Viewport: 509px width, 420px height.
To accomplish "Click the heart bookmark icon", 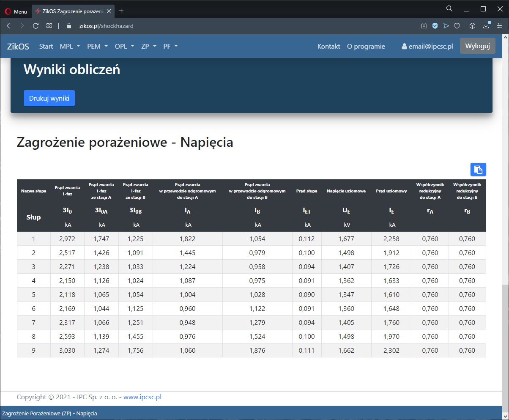I will 457,26.
